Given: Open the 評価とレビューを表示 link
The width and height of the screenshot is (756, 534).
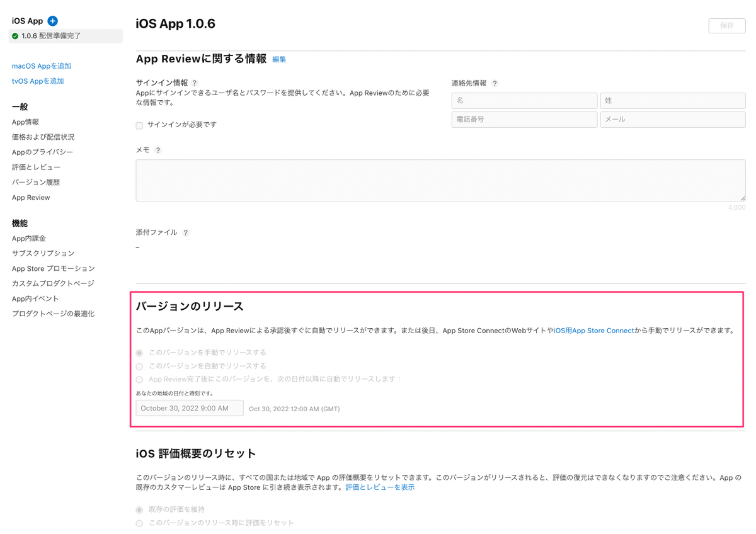Looking at the screenshot, I should click(x=380, y=487).
